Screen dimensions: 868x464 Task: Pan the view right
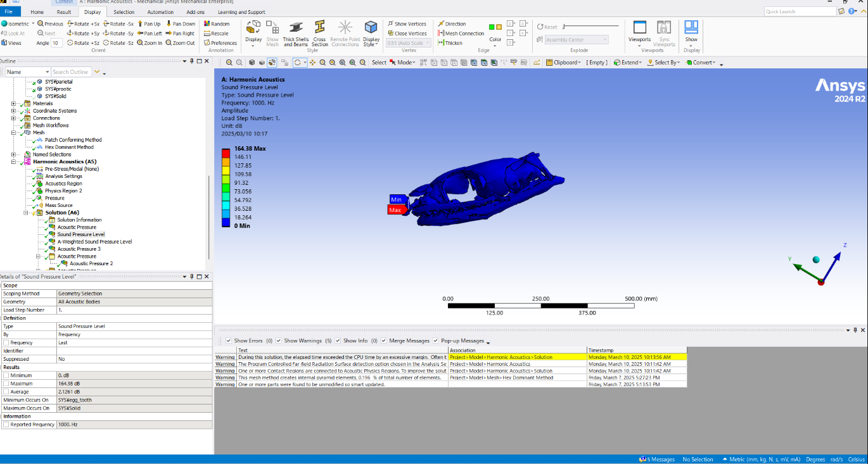[179, 34]
